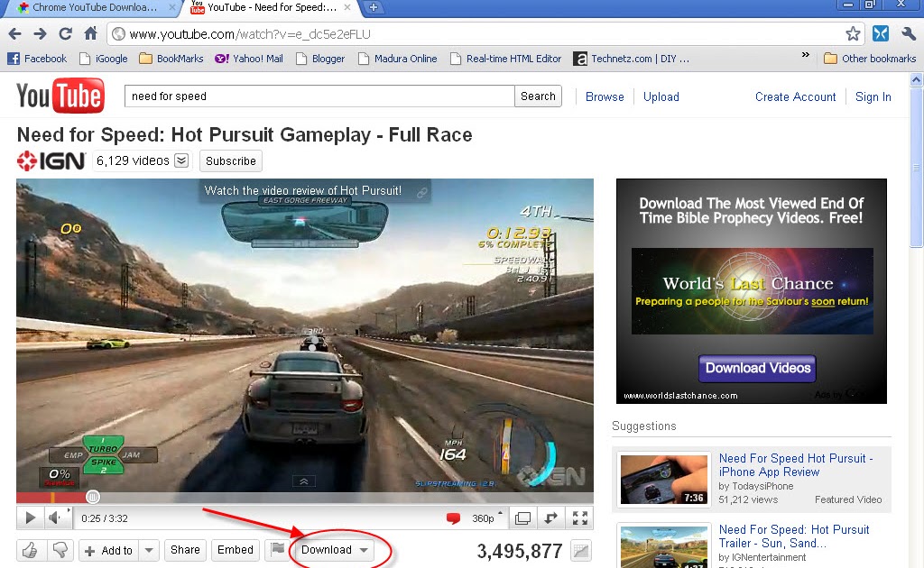This screenshot has height=568, width=924.
Task: Click the Search button
Action: [x=538, y=96]
